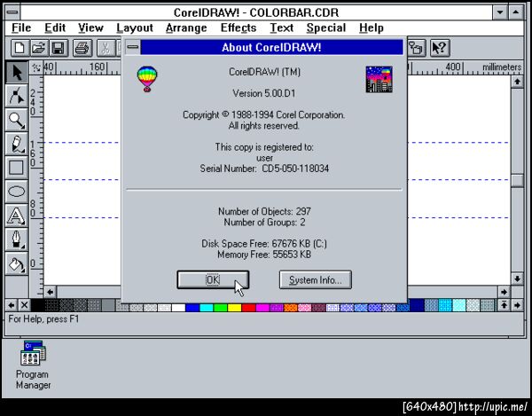Click horizontal scrollbar left arrow

click(51, 292)
